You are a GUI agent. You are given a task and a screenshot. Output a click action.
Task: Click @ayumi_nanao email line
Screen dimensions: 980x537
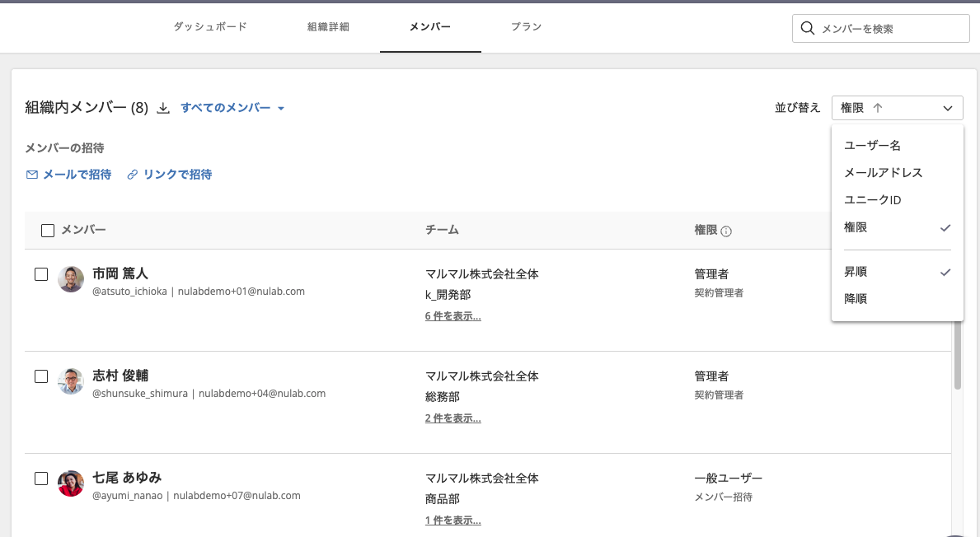(x=196, y=496)
